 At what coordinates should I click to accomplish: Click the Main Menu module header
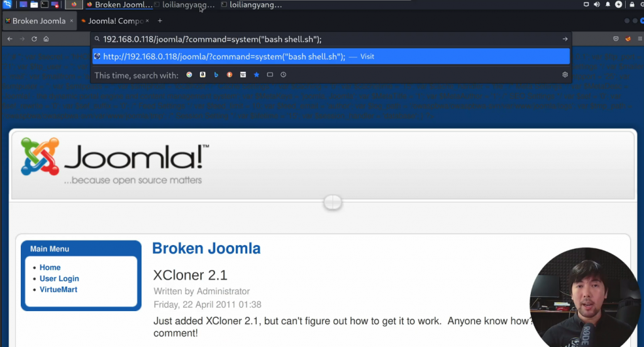pos(50,249)
